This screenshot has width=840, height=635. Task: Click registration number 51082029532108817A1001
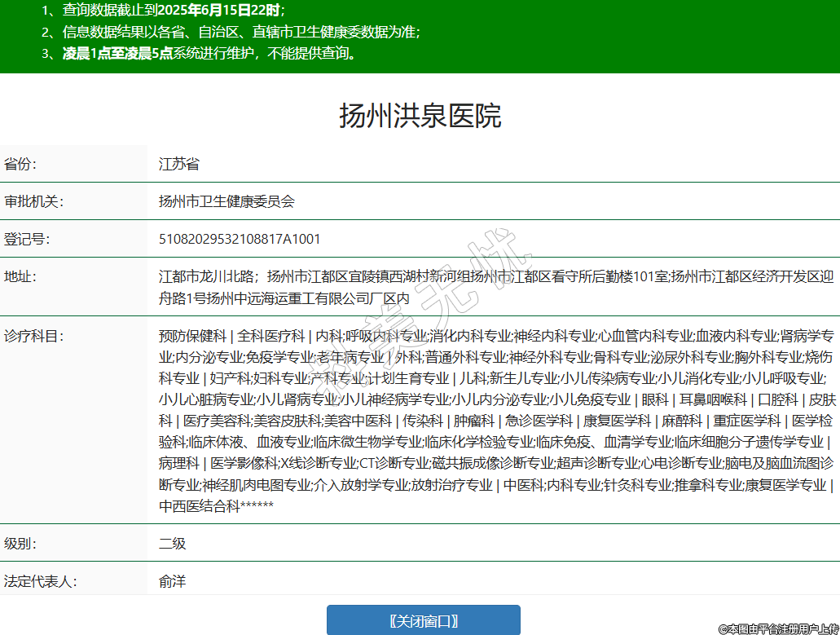tap(240, 239)
